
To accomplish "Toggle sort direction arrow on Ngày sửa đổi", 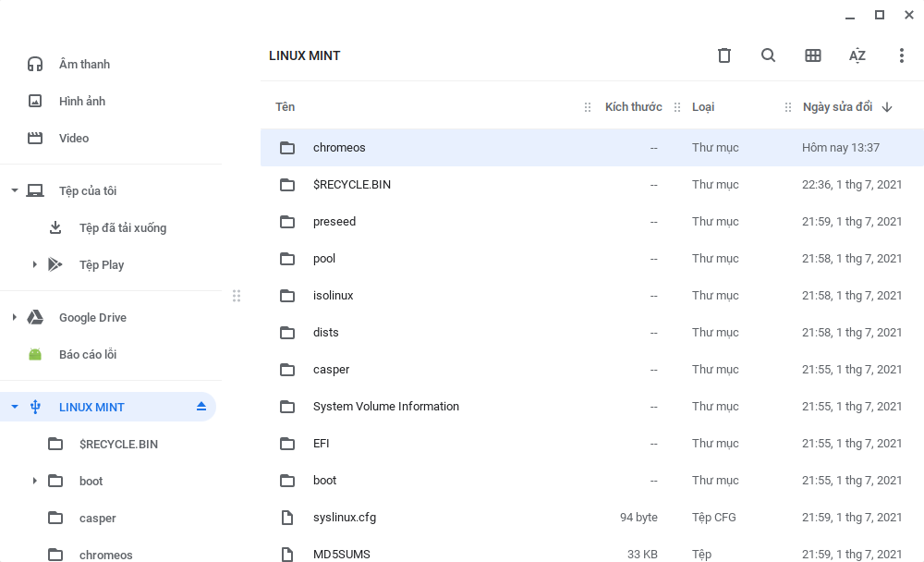I will coord(887,107).
